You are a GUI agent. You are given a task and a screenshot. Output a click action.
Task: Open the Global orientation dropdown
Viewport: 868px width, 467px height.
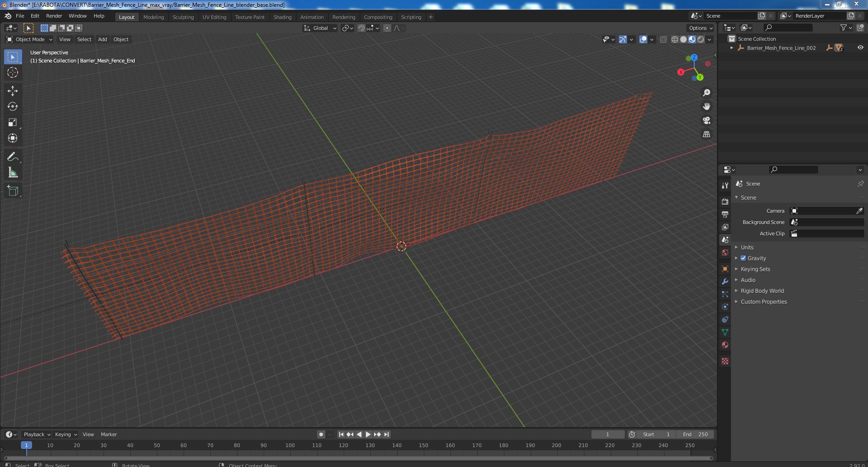(x=320, y=28)
